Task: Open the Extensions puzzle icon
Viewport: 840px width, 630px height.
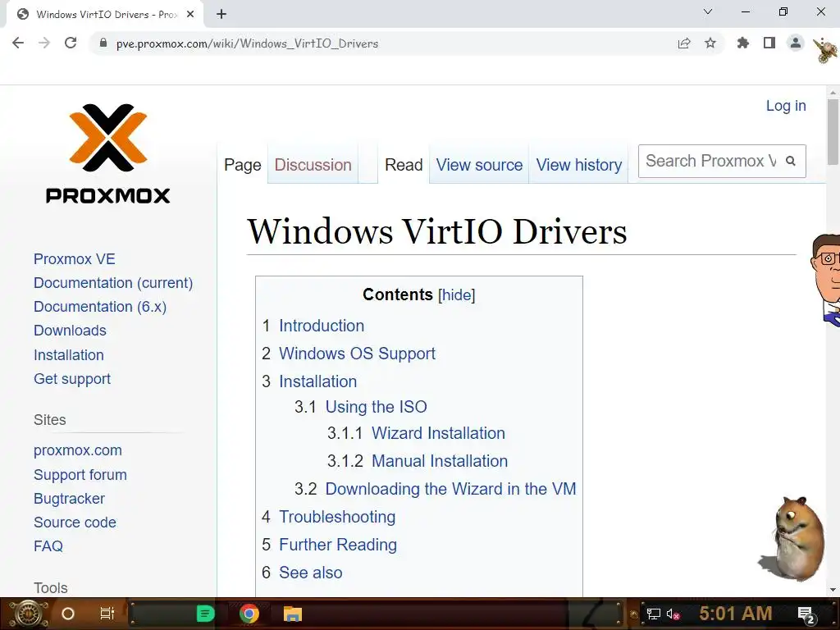Action: coord(743,43)
